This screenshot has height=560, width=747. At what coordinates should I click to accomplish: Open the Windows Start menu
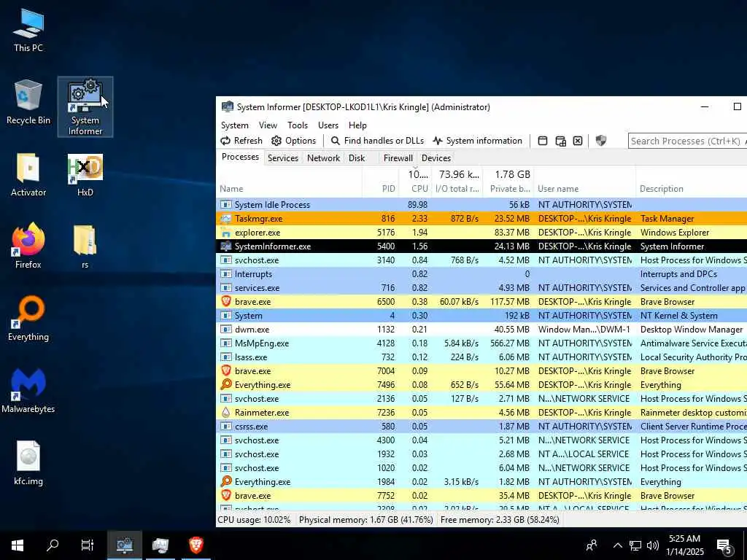pos(18,545)
